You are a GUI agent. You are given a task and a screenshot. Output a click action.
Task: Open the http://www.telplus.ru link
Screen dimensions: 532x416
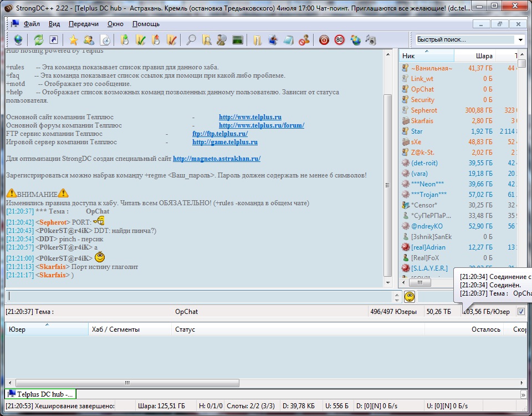pos(250,117)
